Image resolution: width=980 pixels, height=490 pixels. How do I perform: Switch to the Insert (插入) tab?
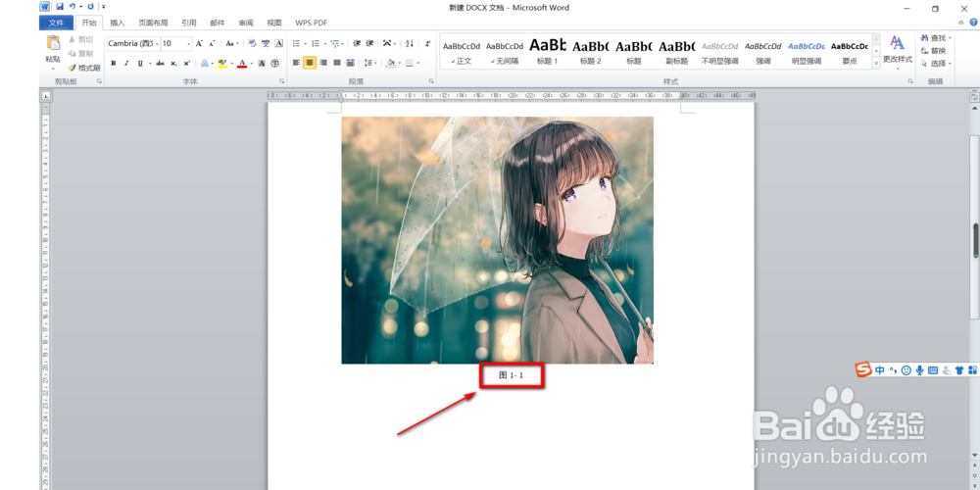click(x=118, y=24)
